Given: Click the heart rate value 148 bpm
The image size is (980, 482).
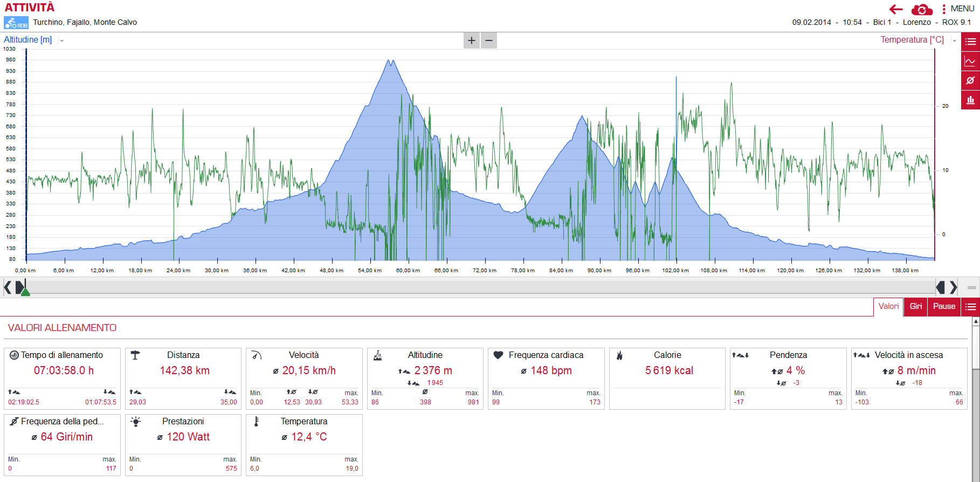Looking at the screenshot, I should point(551,370).
